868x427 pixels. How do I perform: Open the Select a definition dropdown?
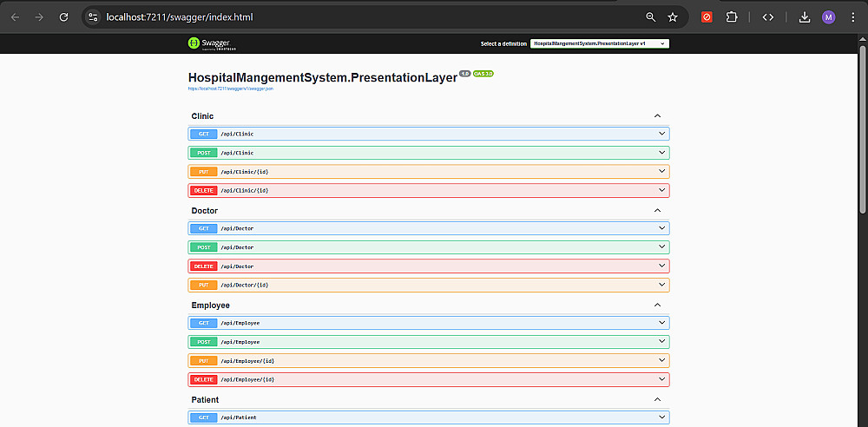point(599,43)
